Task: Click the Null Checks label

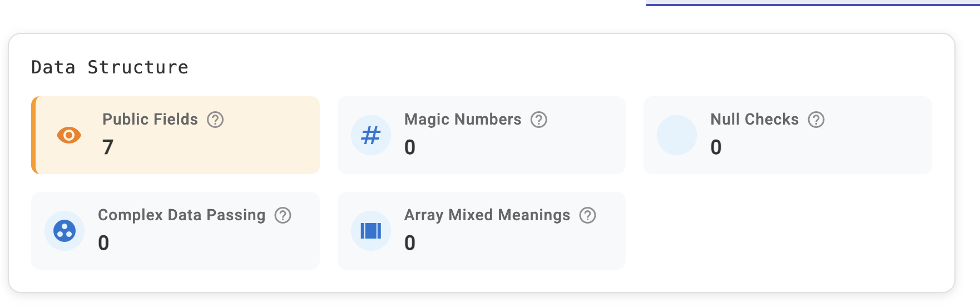Action: pos(754,120)
